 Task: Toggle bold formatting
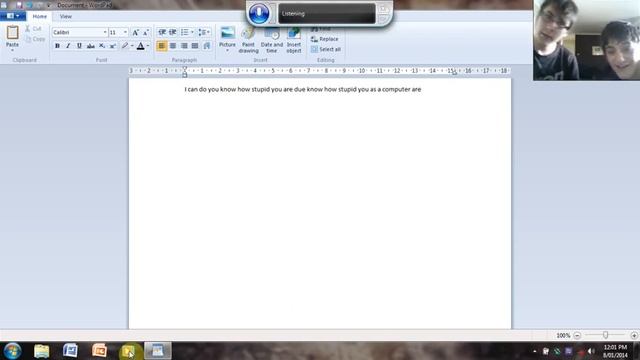(58, 46)
